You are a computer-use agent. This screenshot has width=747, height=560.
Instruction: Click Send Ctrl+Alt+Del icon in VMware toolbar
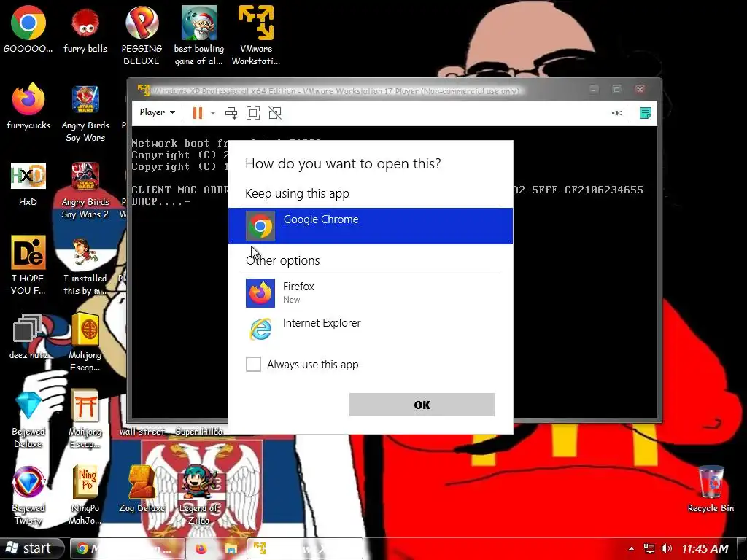(231, 113)
